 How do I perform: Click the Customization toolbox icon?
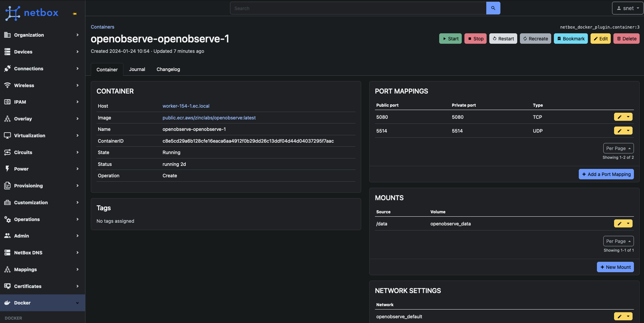tap(7, 202)
